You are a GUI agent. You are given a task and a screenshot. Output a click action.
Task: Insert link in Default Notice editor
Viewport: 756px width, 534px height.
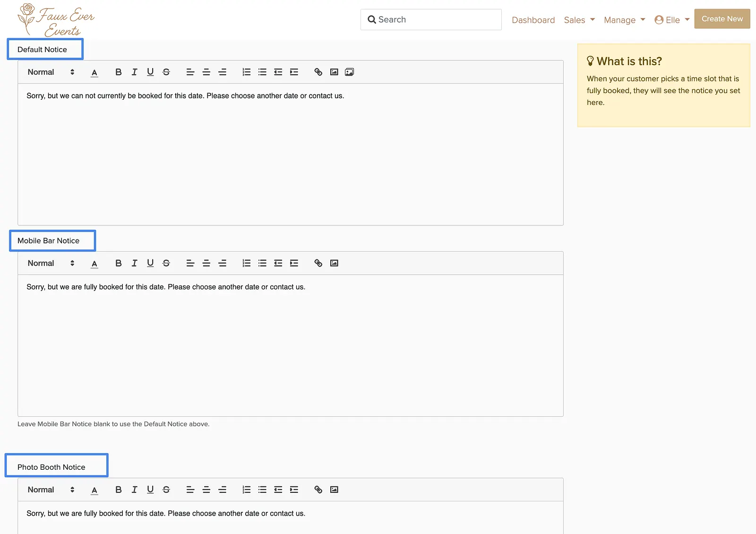click(318, 72)
